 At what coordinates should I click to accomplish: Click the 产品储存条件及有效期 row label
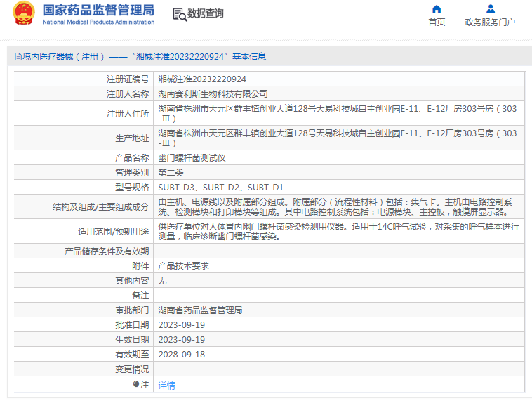click(x=107, y=251)
